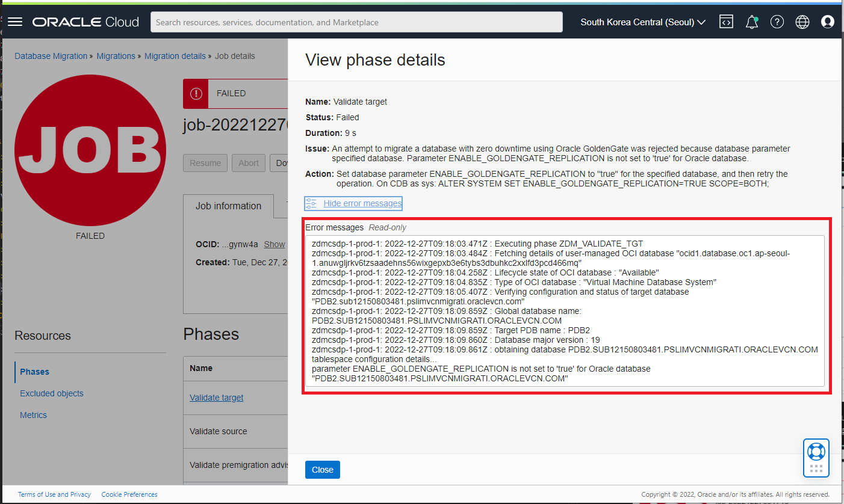The image size is (844, 504).
Task: Go to Database Migration breadcrumb
Action: click(x=51, y=56)
